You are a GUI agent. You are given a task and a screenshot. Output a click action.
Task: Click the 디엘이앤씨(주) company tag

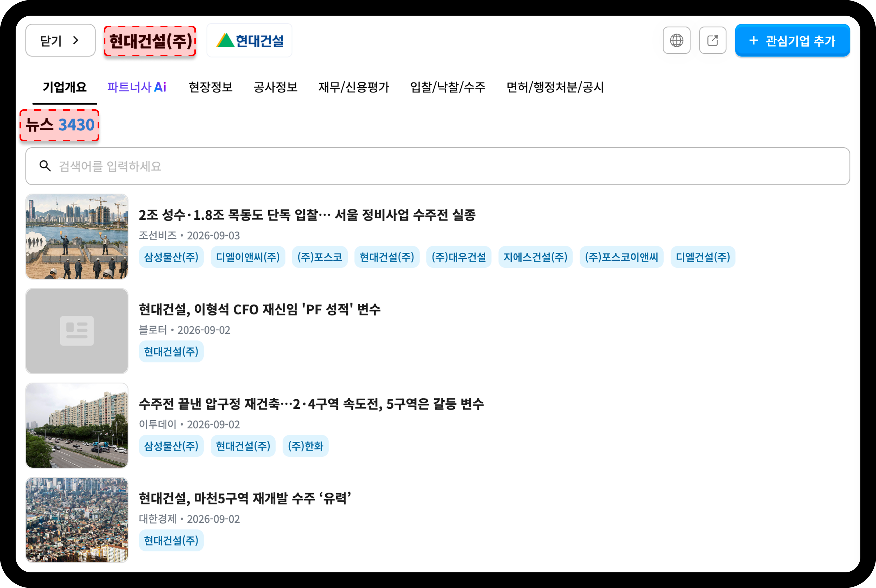point(248,257)
